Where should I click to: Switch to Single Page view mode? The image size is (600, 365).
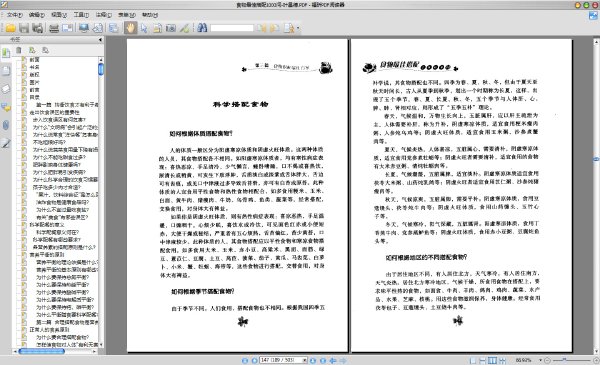click(473, 360)
